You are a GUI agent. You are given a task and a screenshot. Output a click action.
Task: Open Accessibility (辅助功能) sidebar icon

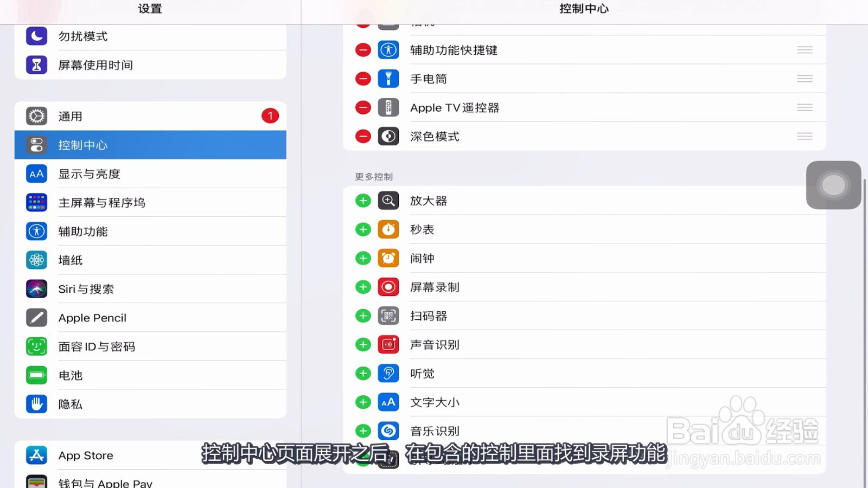click(x=36, y=232)
